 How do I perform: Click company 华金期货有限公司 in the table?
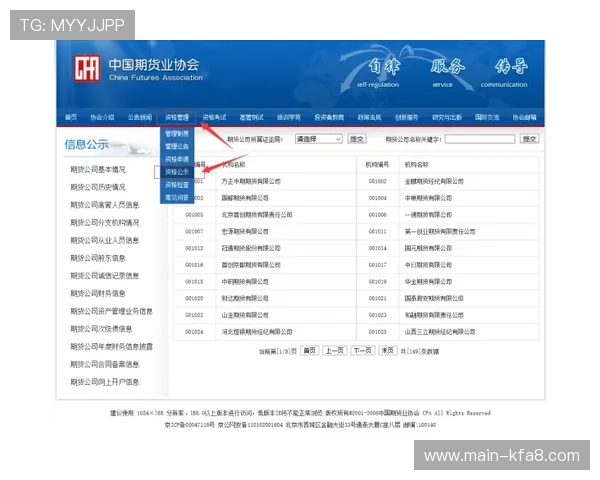tap(428, 282)
